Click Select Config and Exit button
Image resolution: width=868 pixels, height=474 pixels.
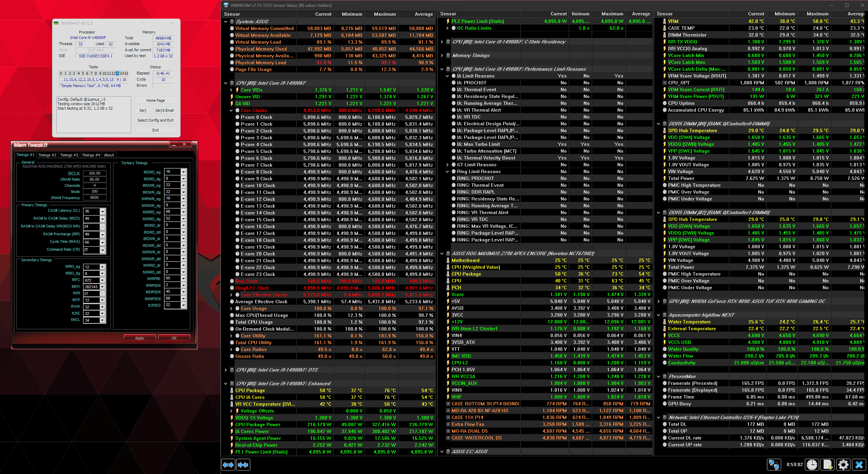click(155, 120)
